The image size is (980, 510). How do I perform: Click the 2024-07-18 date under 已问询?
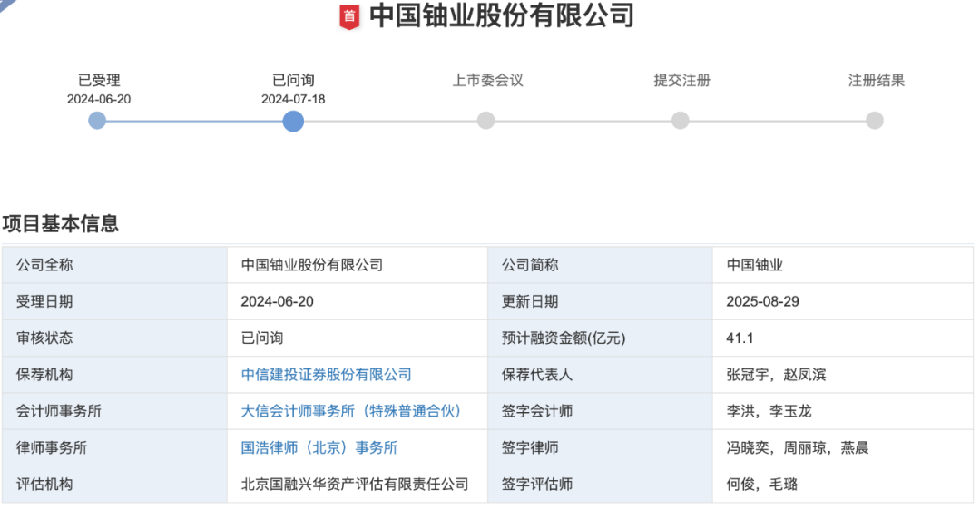tap(293, 100)
